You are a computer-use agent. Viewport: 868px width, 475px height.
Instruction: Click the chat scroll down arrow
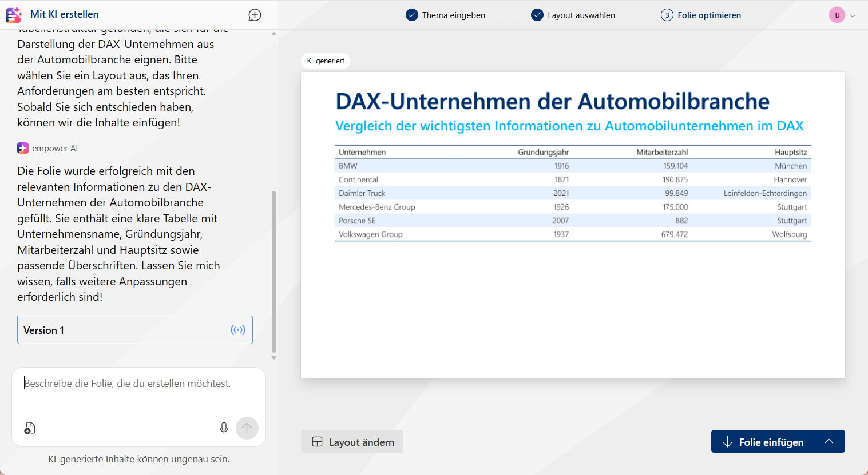coord(274,358)
